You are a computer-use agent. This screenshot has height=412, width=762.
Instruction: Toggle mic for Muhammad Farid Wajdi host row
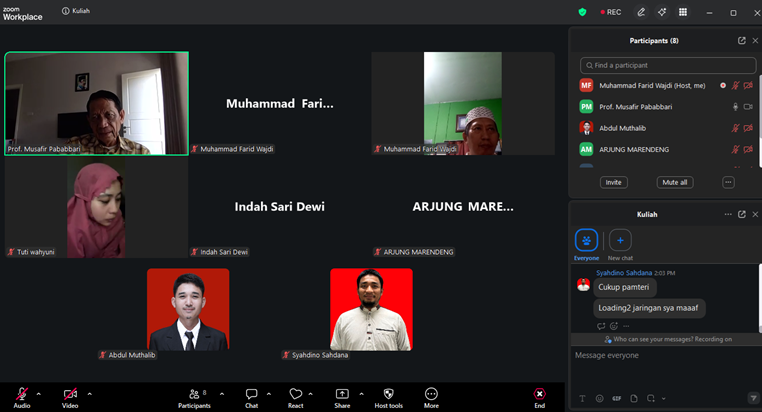click(735, 86)
